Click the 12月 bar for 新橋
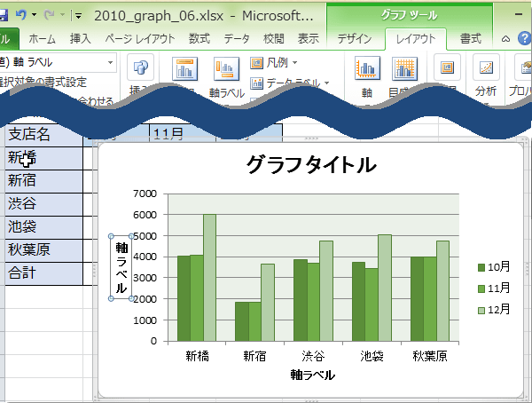The width and height of the screenshot is (532, 403). pyautogui.click(x=209, y=278)
